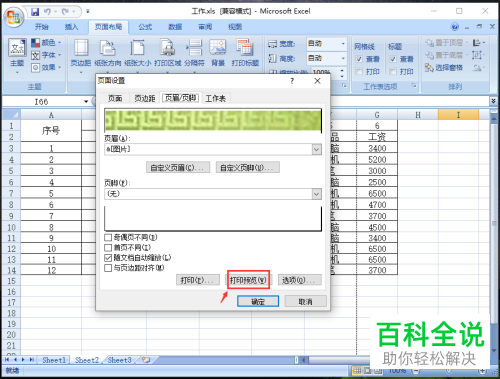This screenshot has height=379, width=500.
Task: Click the Options (选项) button
Action: 300,280
